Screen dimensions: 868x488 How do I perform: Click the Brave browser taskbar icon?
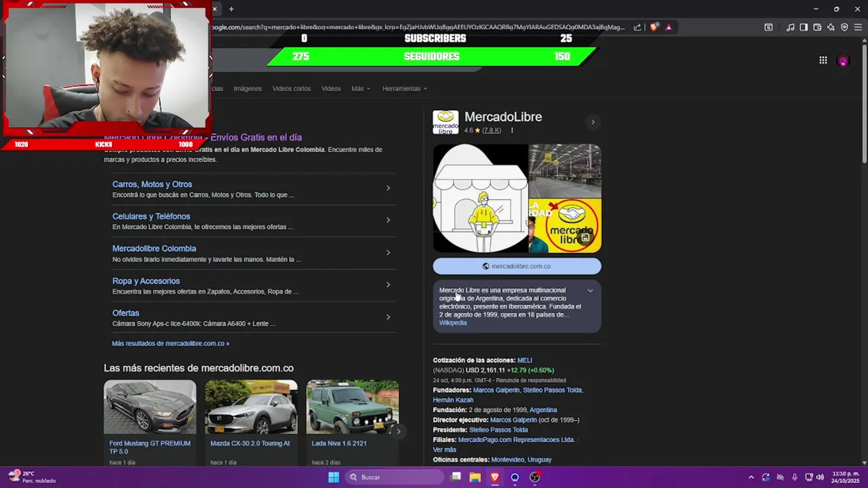coord(495,477)
